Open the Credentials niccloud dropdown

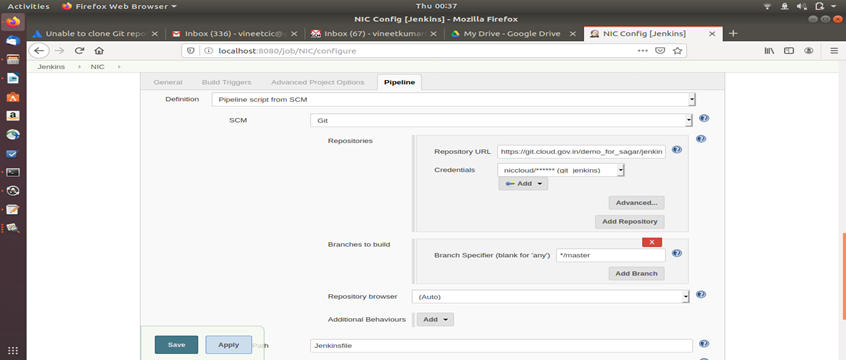click(561, 170)
